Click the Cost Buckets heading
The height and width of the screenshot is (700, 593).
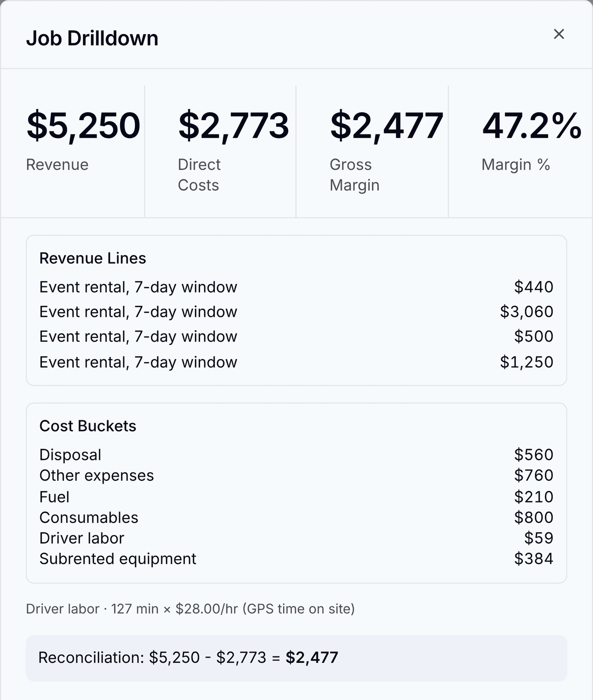tap(88, 426)
